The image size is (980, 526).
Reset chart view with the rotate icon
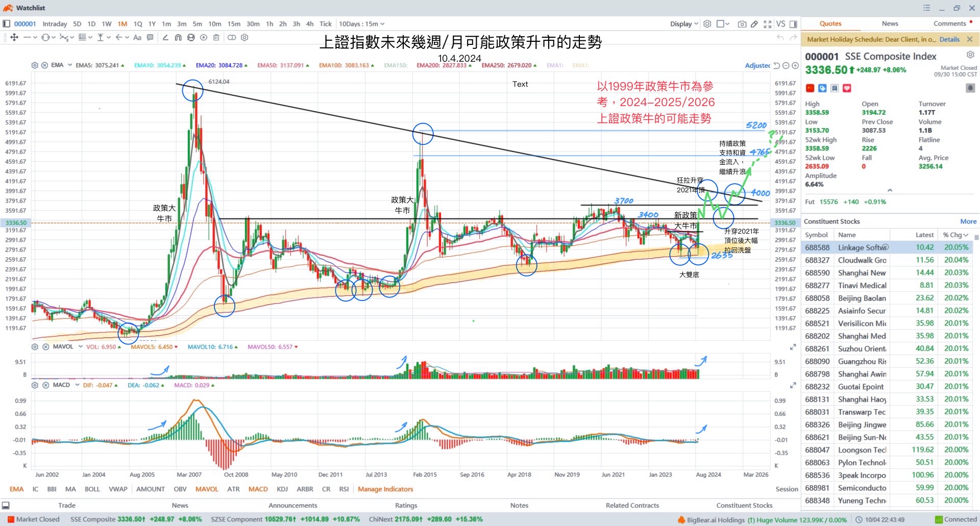tap(777, 65)
